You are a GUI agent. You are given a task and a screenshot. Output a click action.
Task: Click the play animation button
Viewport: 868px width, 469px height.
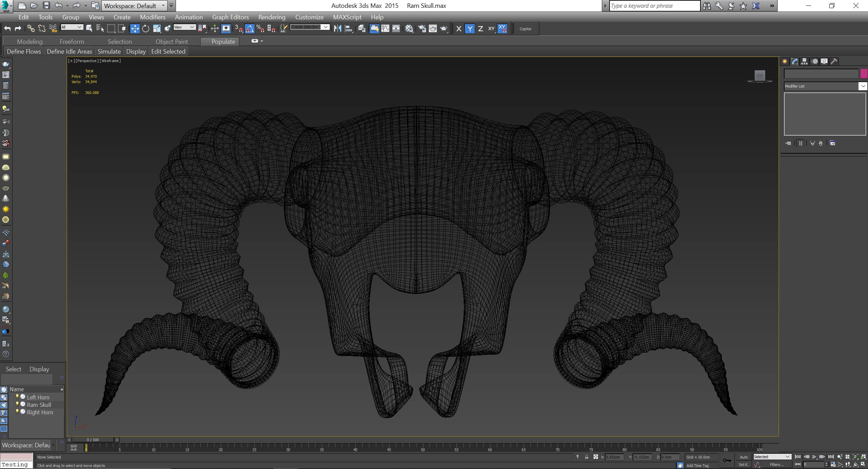[814, 457]
